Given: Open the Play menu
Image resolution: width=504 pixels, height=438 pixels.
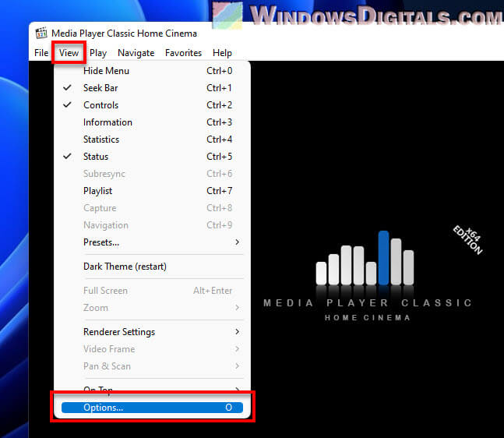Looking at the screenshot, I should [x=98, y=53].
